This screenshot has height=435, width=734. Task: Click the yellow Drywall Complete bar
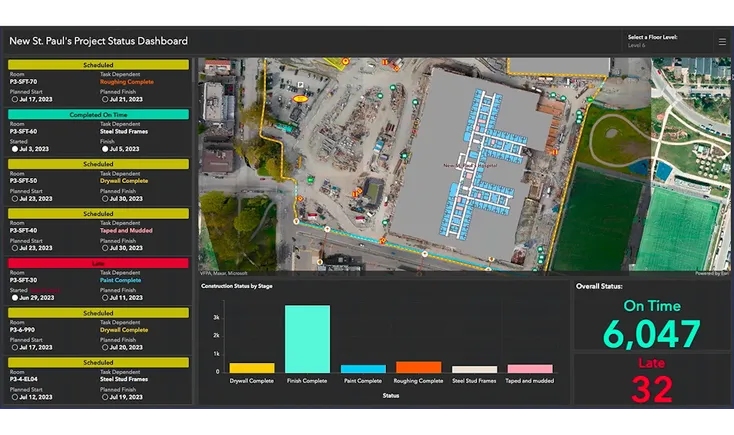[252, 368]
